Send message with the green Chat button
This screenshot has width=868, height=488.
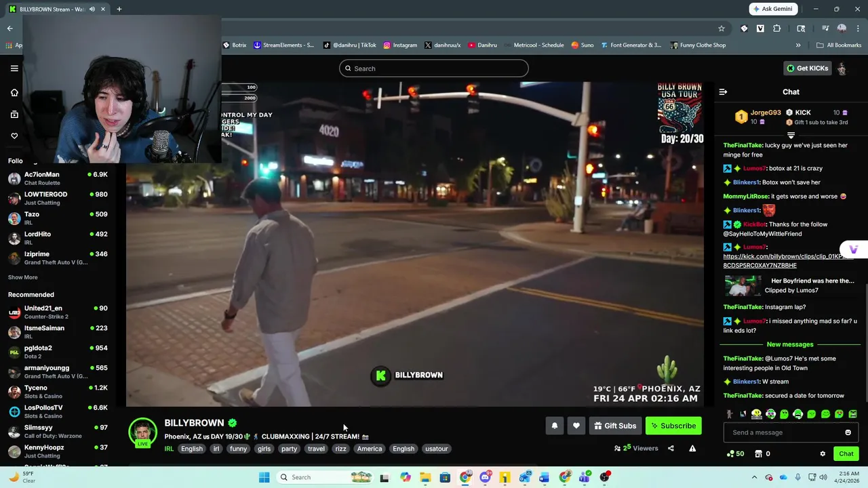click(x=846, y=453)
